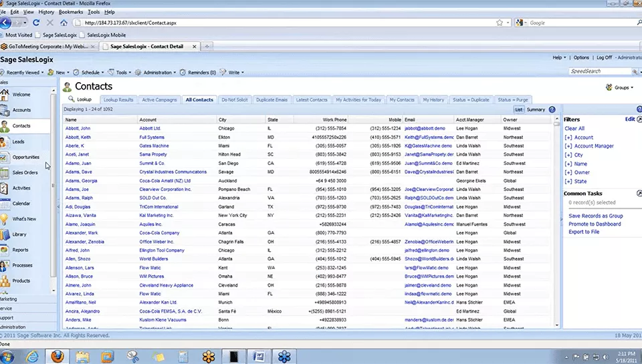The width and height of the screenshot is (642, 364).
Task: Open the Calendar sidebar item
Action: click(21, 203)
